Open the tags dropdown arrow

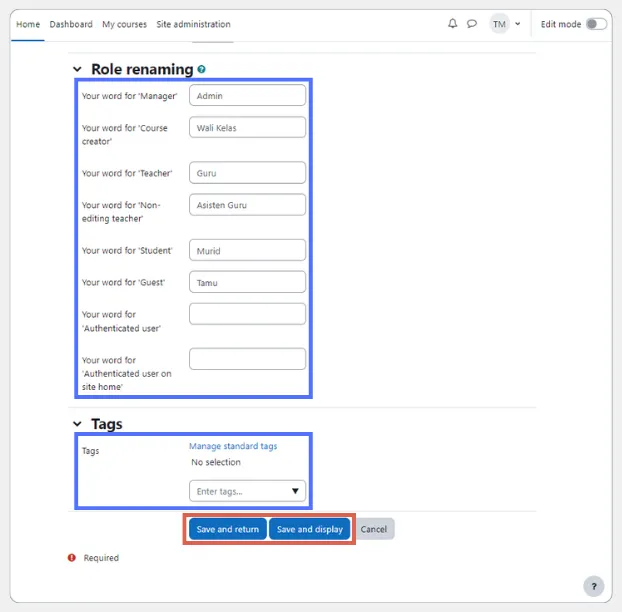click(295, 491)
